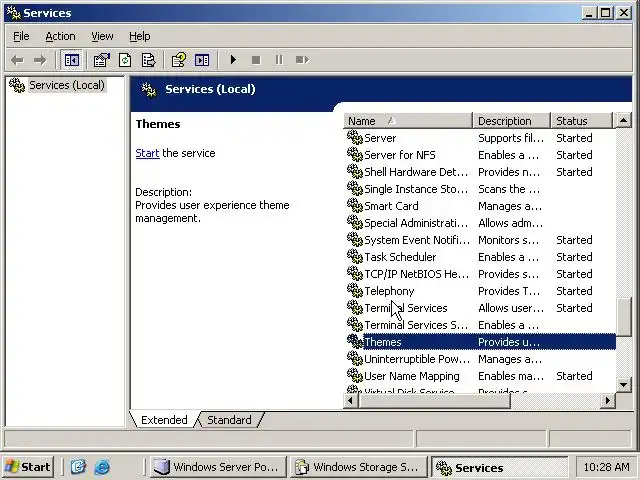Viewport: 640px width, 480px height.
Task: Click the Restart Service toolbar button
Action: click(x=302, y=60)
